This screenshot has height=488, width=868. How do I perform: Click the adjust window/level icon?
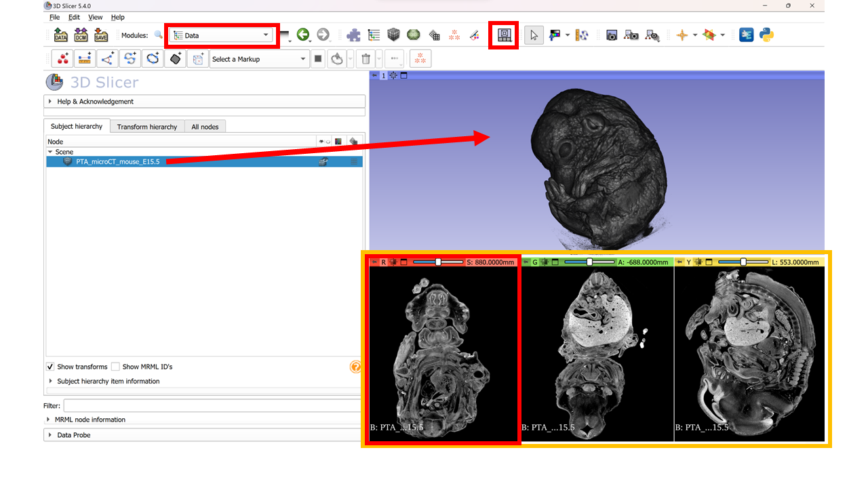555,35
